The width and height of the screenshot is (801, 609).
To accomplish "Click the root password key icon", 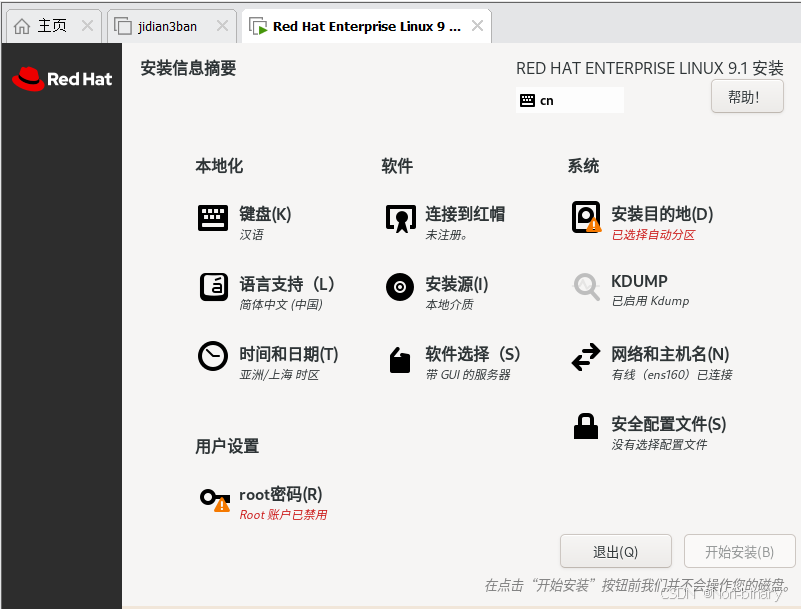I will click(215, 500).
